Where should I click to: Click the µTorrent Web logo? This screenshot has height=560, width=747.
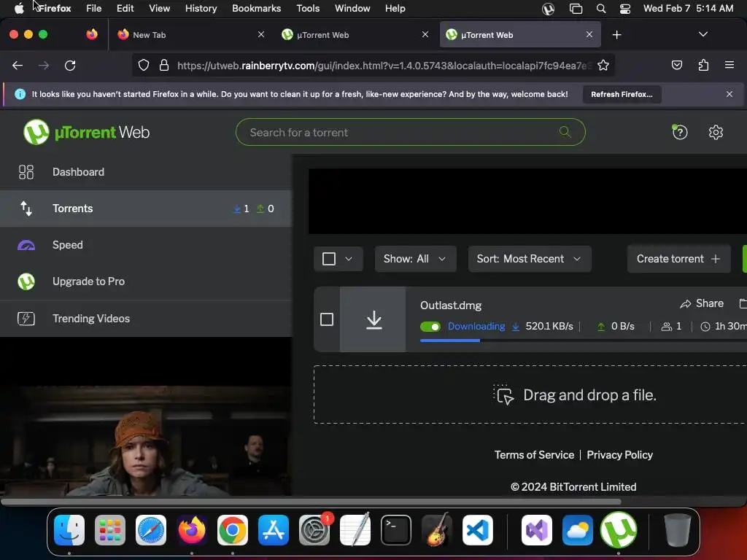[86, 132]
